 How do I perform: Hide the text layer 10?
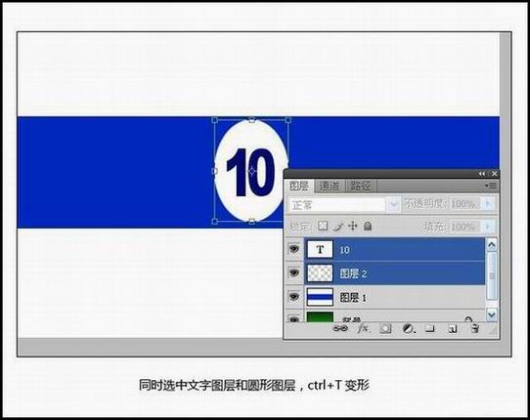click(x=294, y=249)
